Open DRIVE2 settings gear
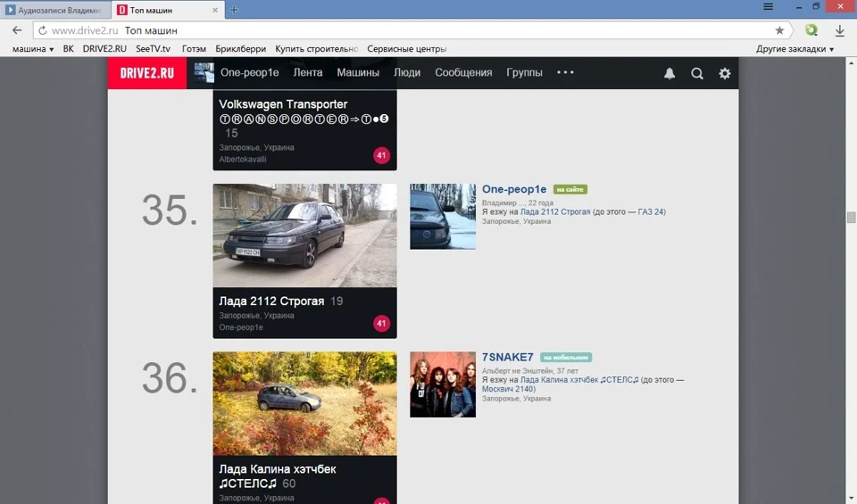The width and height of the screenshot is (857, 504). [x=725, y=73]
